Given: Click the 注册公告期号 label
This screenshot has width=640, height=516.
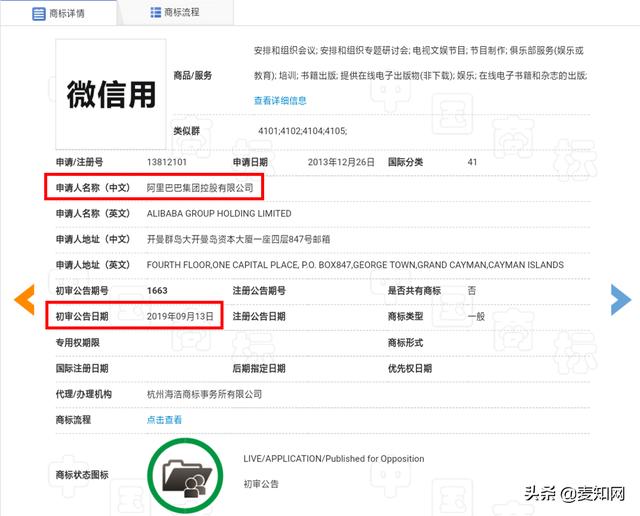Looking at the screenshot, I should pos(259,291).
